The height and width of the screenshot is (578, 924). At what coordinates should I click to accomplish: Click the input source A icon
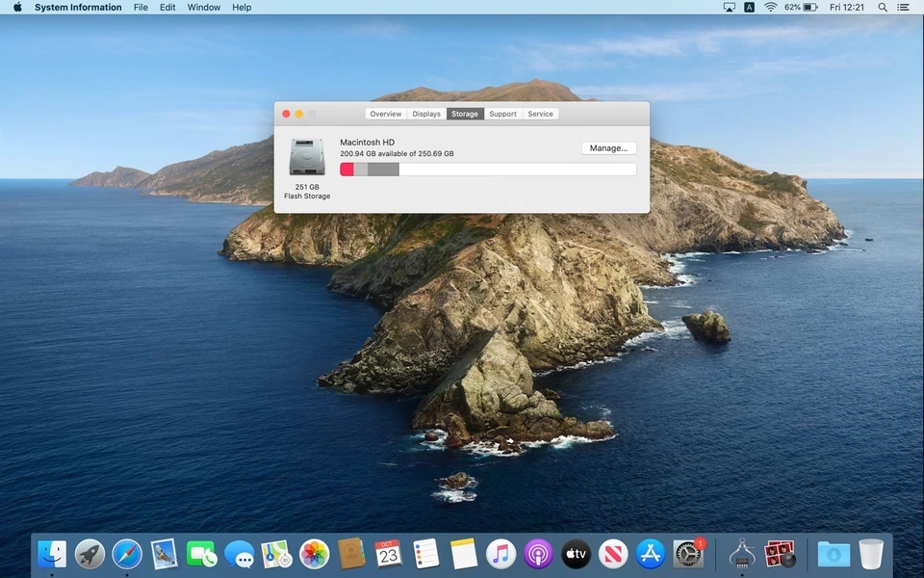(749, 7)
